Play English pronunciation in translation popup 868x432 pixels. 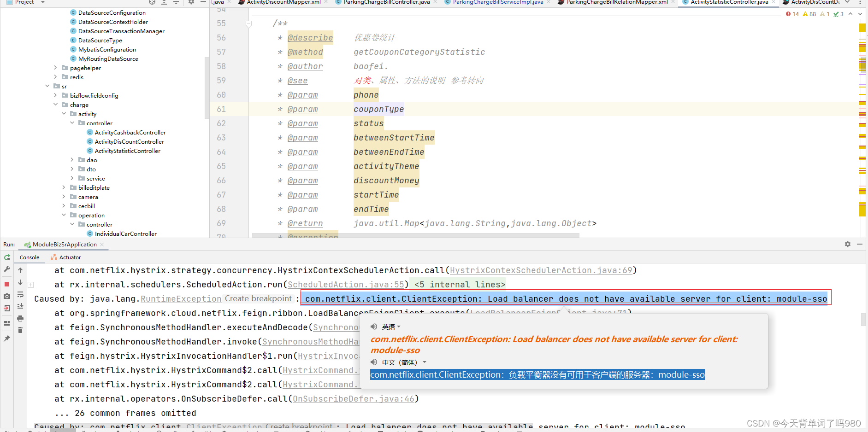[374, 327]
